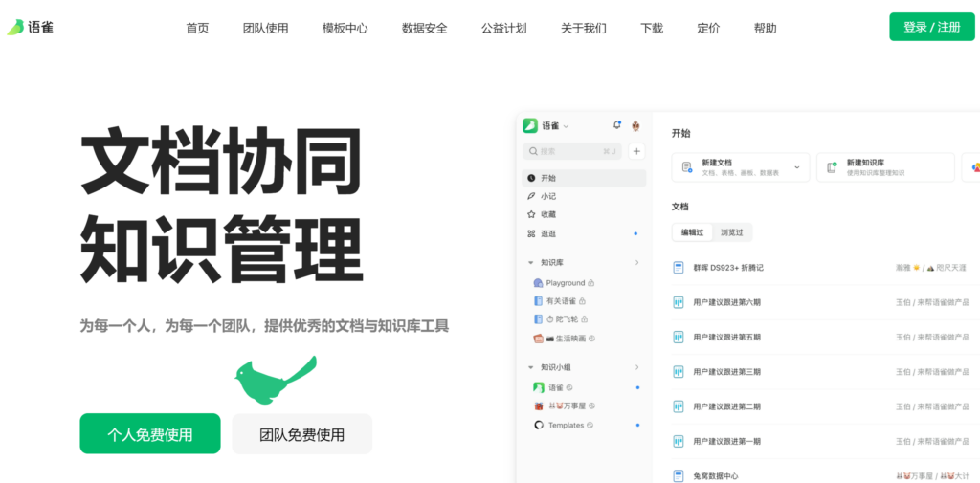Open 逛逛 explore in the sidebar

point(548,233)
